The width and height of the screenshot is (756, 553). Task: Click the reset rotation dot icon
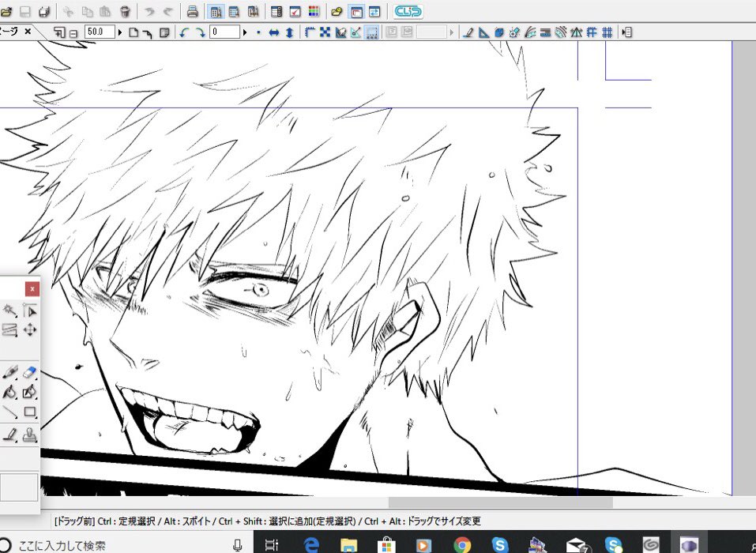coord(258,32)
